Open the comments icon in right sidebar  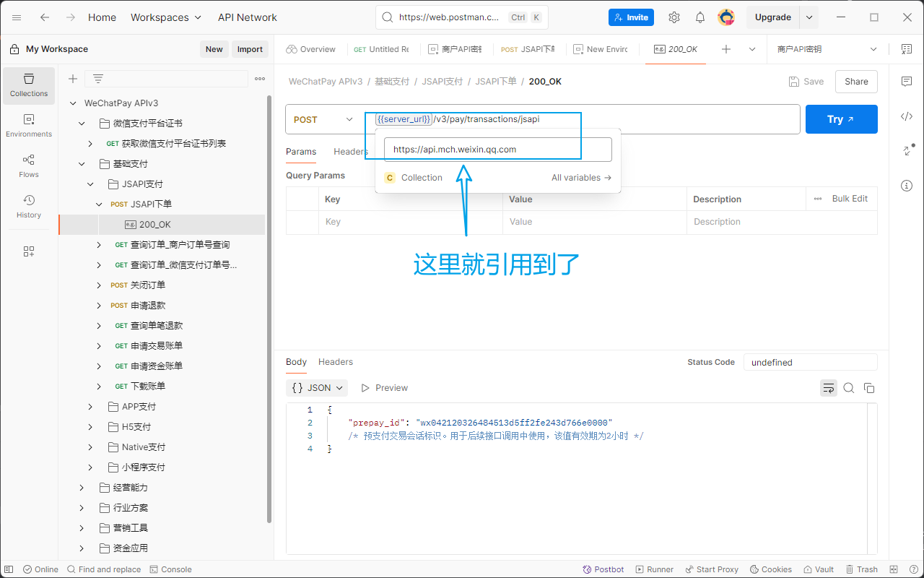click(907, 82)
